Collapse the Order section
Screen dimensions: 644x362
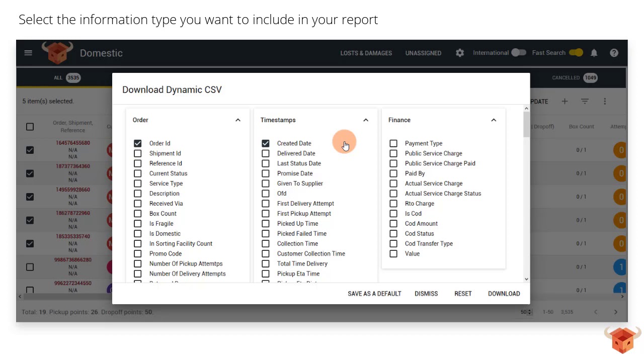tap(238, 120)
